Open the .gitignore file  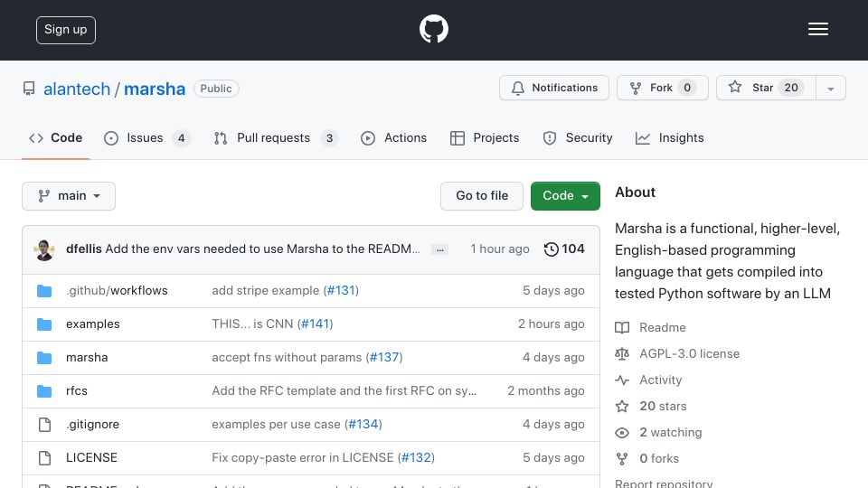[92, 425]
